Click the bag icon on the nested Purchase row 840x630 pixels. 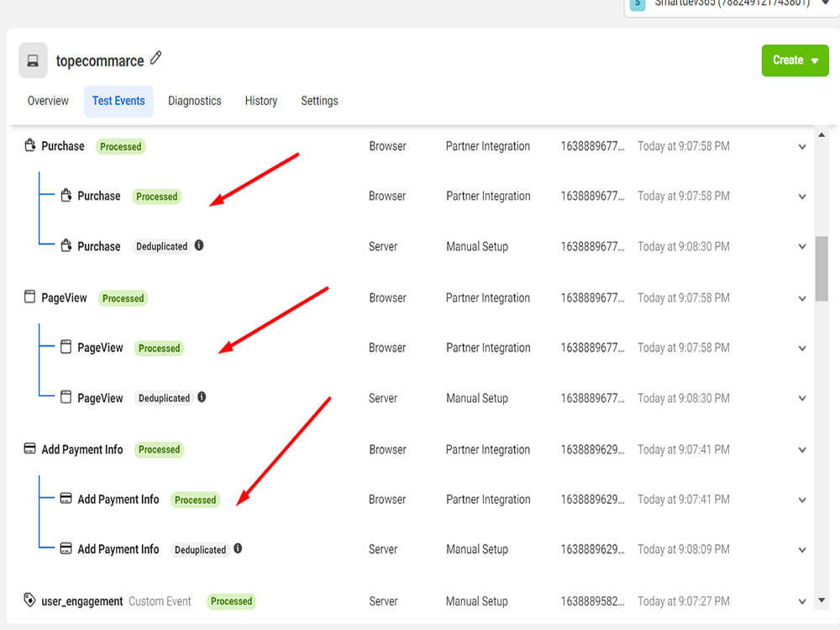(x=66, y=195)
